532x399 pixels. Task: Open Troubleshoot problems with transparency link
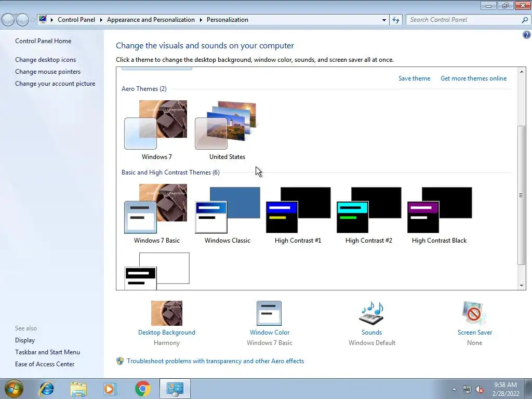tap(216, 361)
